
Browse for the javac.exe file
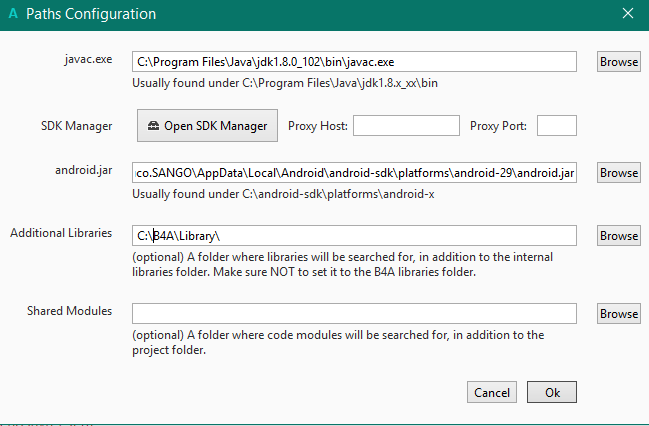coord(618,62)
